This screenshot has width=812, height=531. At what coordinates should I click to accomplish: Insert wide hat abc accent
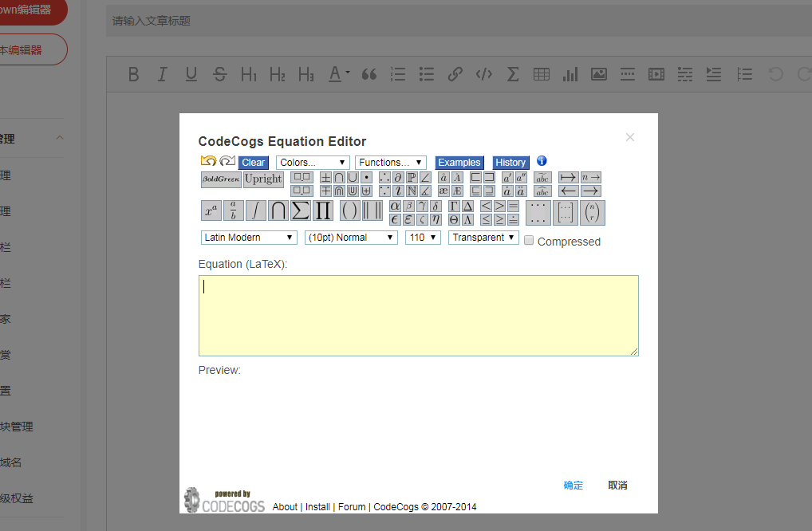[542, 191]
